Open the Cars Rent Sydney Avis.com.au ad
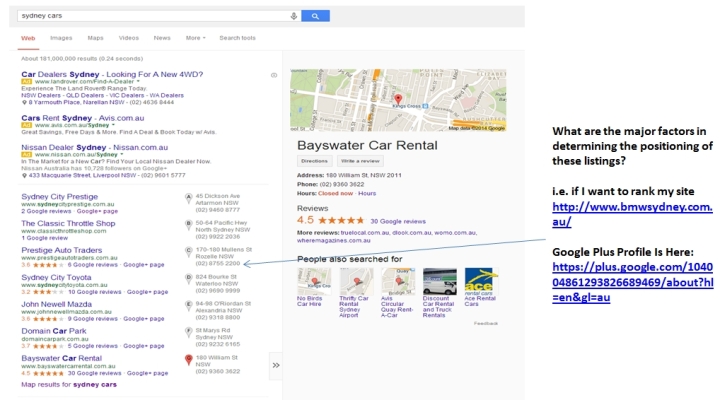720x405 pixels. 83,118
